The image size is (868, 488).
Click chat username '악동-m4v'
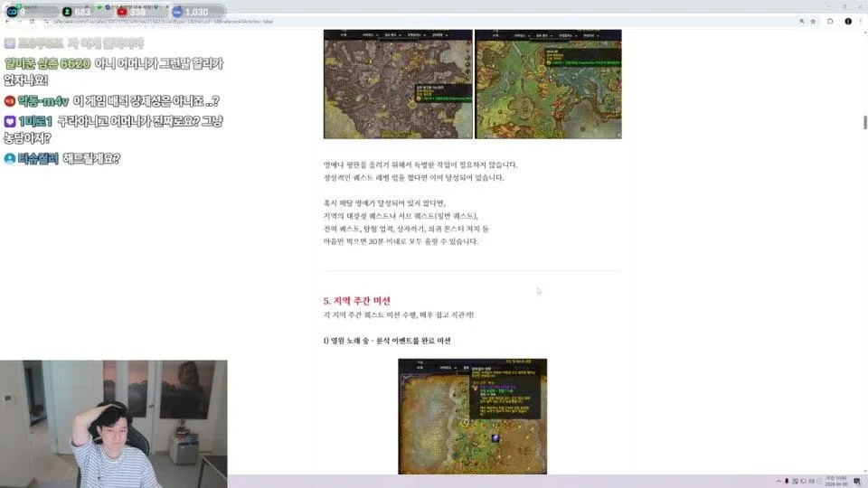tap(43, 101)
